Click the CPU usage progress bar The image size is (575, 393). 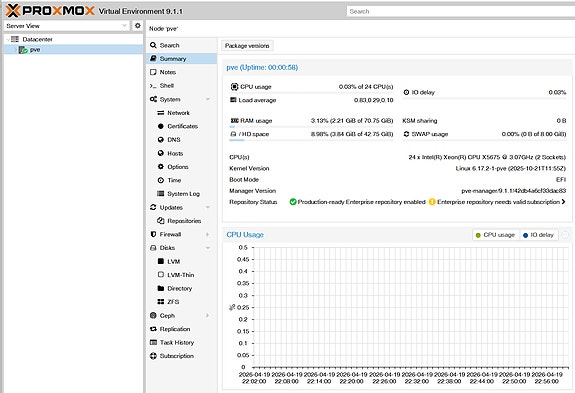(x=311, y=93)
